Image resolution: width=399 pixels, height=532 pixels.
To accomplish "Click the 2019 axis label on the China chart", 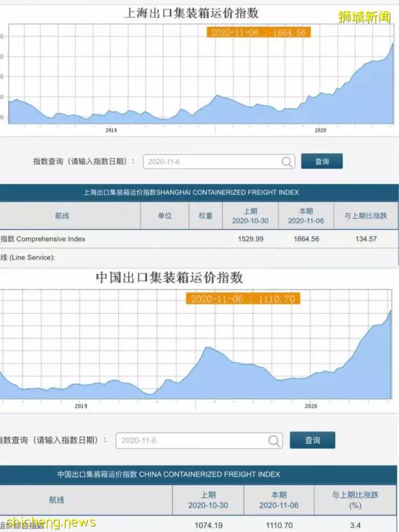I will pos(80,406).
